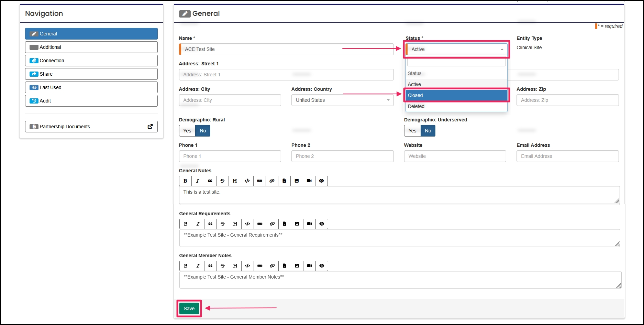Screen dimensions: 644x325
Task: Insert image in General Requirements toolbar
Action: [x=297, y=224]
